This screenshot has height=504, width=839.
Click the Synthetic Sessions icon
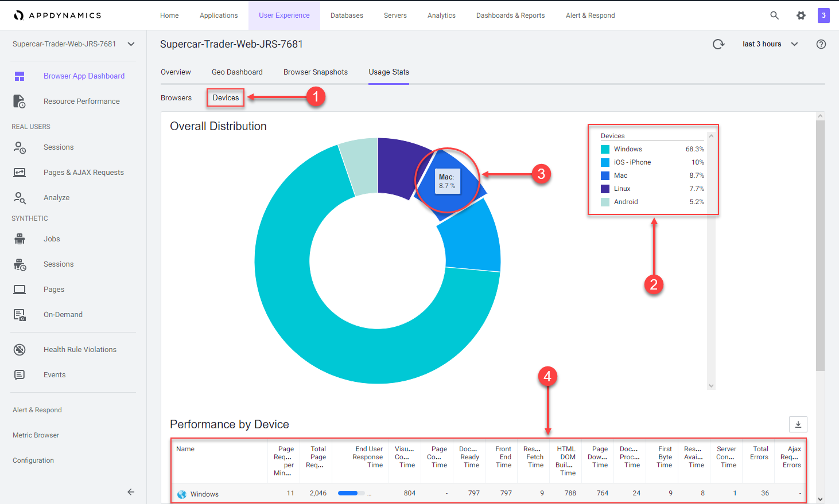20,264
